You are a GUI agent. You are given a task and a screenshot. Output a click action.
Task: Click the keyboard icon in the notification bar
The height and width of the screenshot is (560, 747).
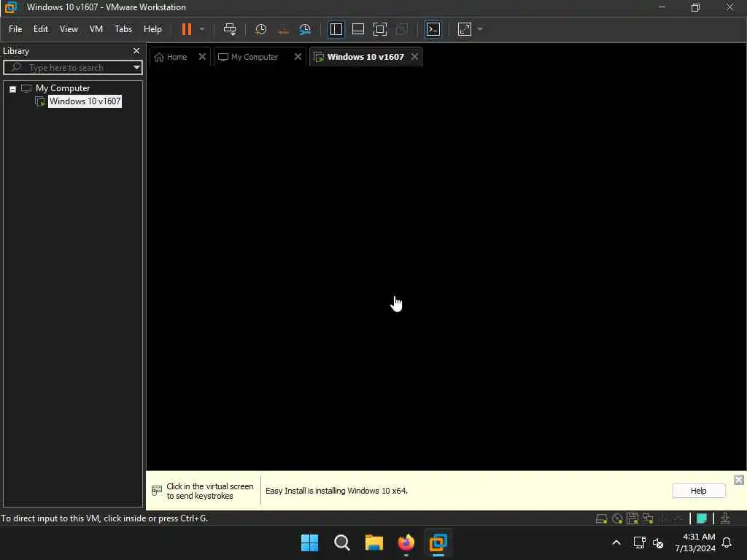click(157, 491)
